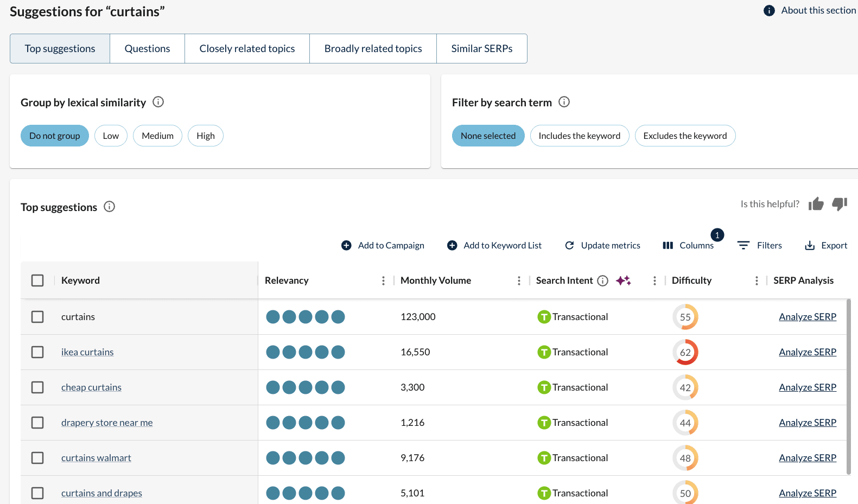The image size is (858, 504).
Task: Click info icon beside Filter by search term
Action: (x=564, y=102)
